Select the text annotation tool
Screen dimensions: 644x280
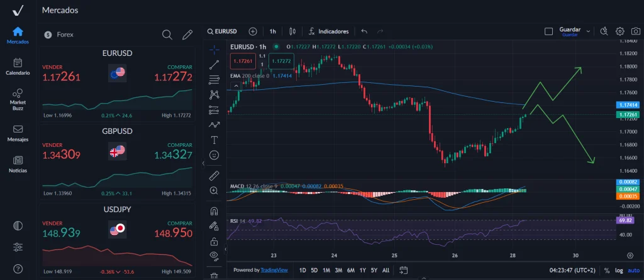pyautogui.click(x=214, y=139)
